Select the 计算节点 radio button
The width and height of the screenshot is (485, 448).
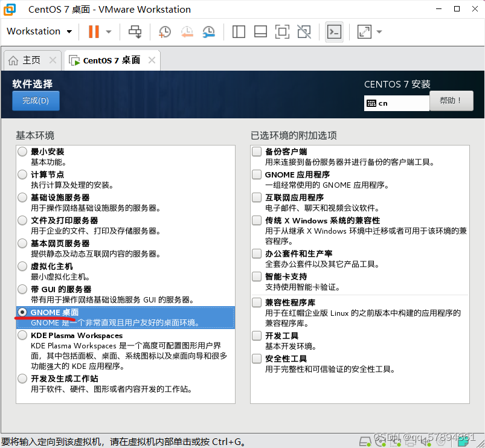click(22, 174)
